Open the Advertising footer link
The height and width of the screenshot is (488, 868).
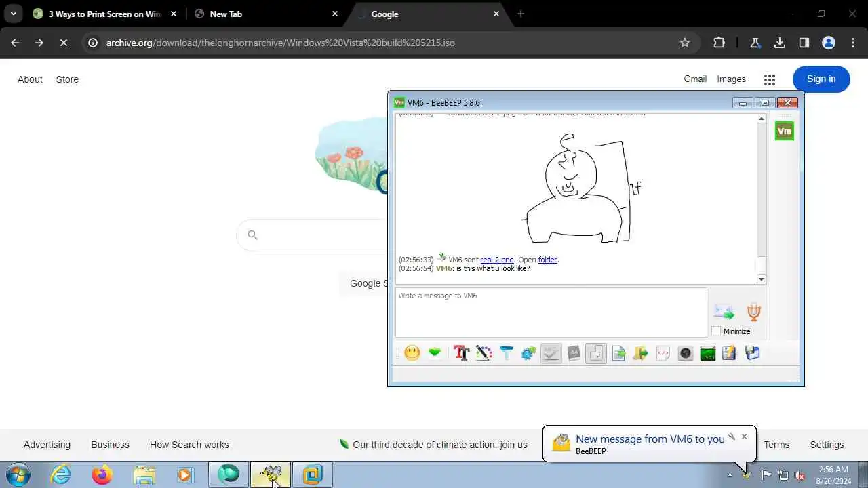pyautogui.click(x=47, y=445)
